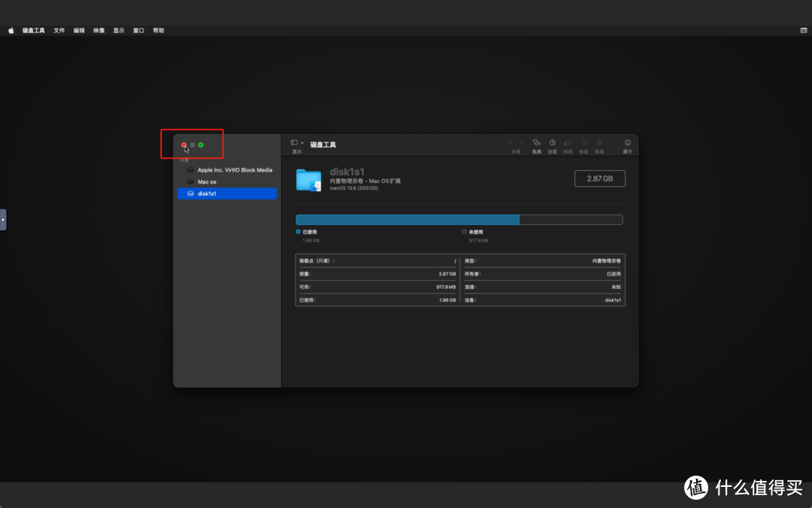Select disk1s1 in the sidebar
812x508 pixels.
pyautogui.click(x=207, y=194)
